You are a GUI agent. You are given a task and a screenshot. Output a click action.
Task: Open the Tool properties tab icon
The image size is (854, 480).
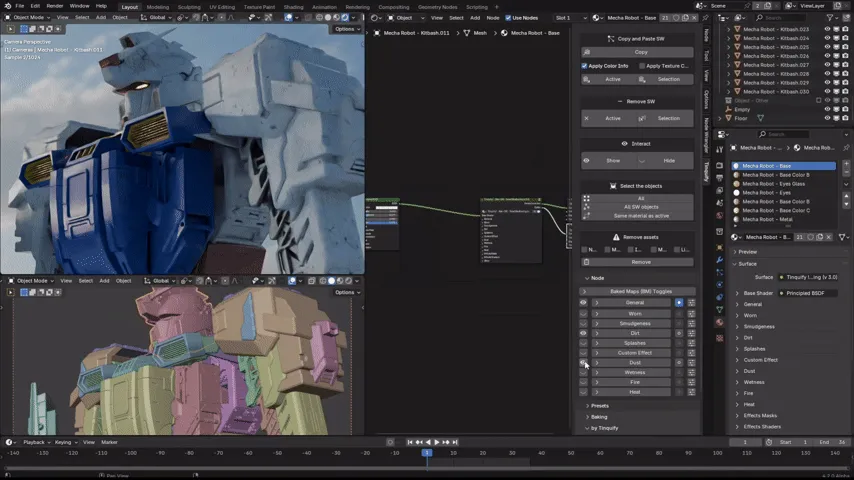(x=719, y=149)
